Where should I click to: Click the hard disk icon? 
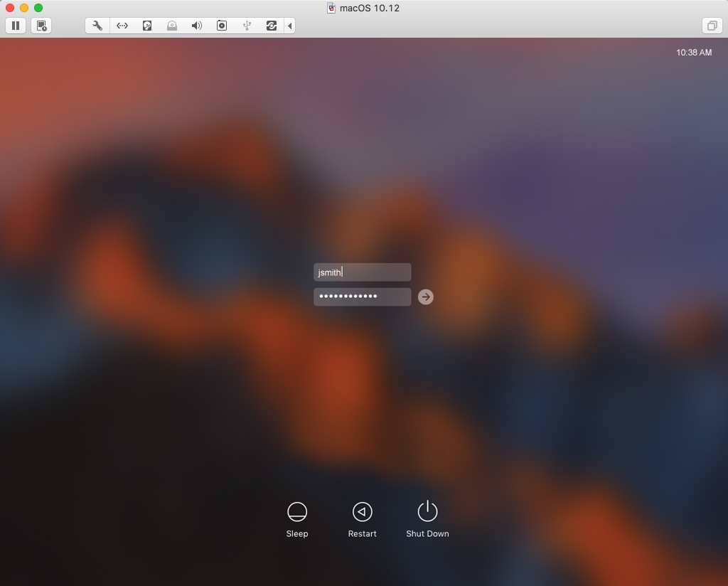point(147,26)
